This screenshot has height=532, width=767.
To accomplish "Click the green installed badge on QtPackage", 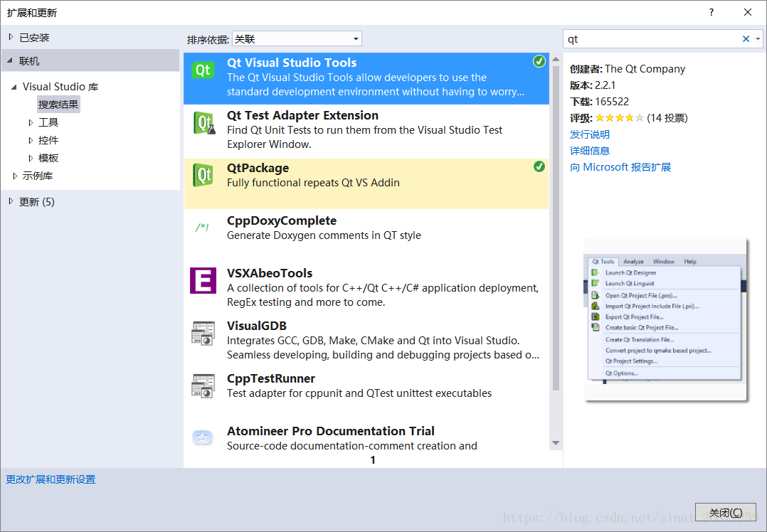I will tap(539, 166).
